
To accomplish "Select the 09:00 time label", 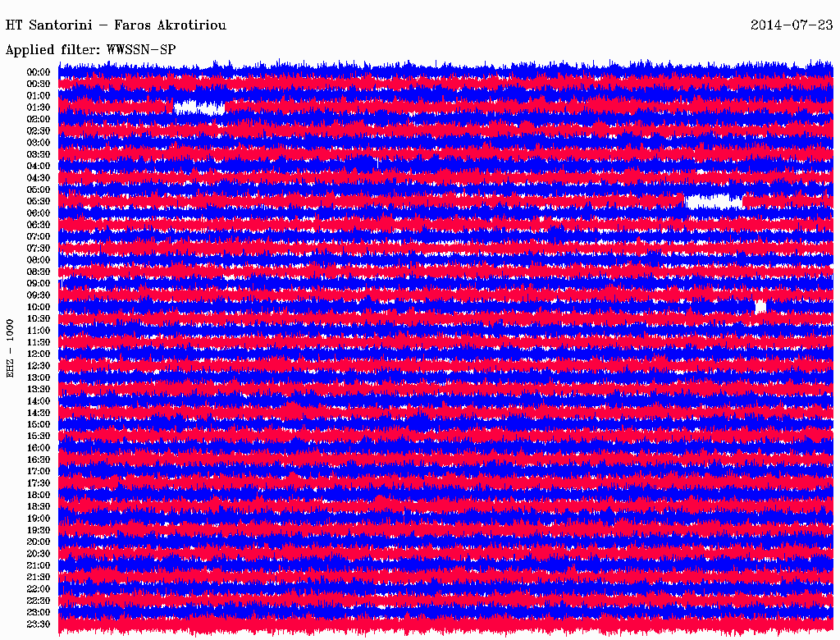I will [39, 283].
